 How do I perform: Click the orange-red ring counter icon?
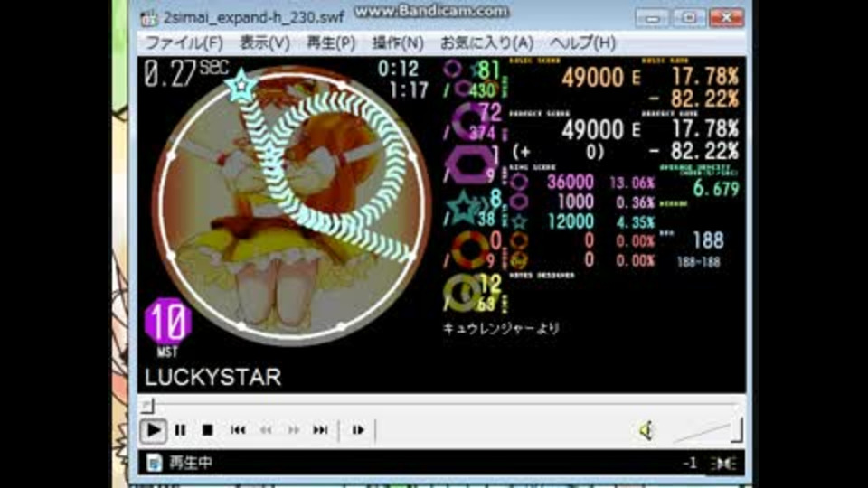470,250
